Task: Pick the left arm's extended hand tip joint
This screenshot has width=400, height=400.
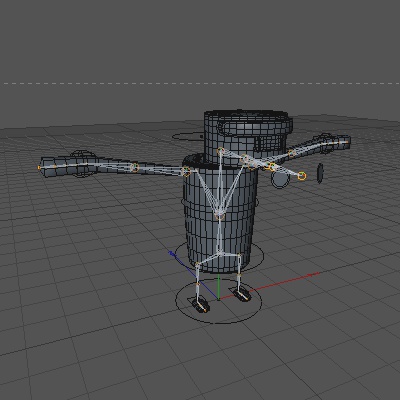Action: coord(39,167)
